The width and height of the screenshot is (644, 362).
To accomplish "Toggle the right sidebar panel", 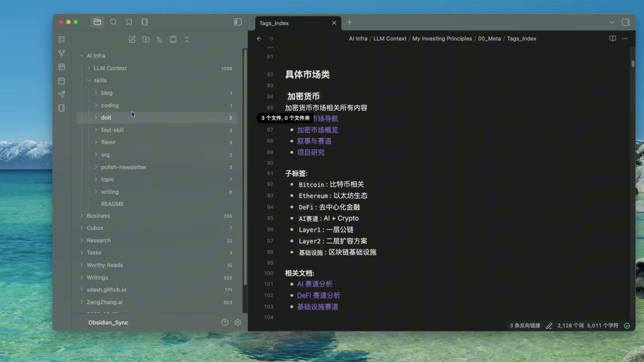I will pos(625,22).
